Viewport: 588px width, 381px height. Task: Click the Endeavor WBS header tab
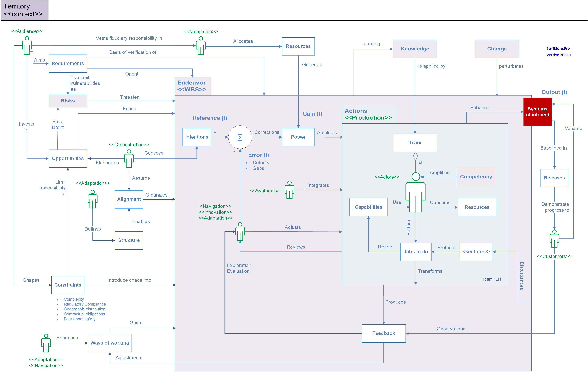193,86
